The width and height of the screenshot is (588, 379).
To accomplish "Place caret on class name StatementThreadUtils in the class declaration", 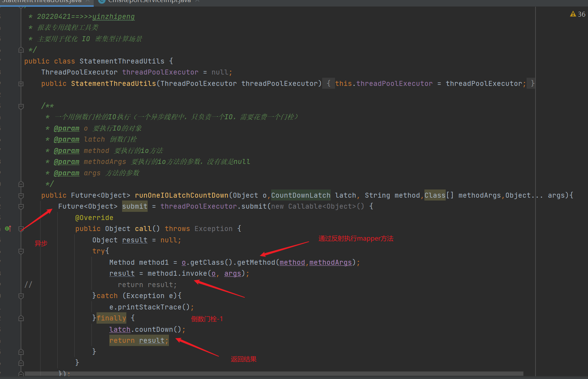I will pos(122,61).
